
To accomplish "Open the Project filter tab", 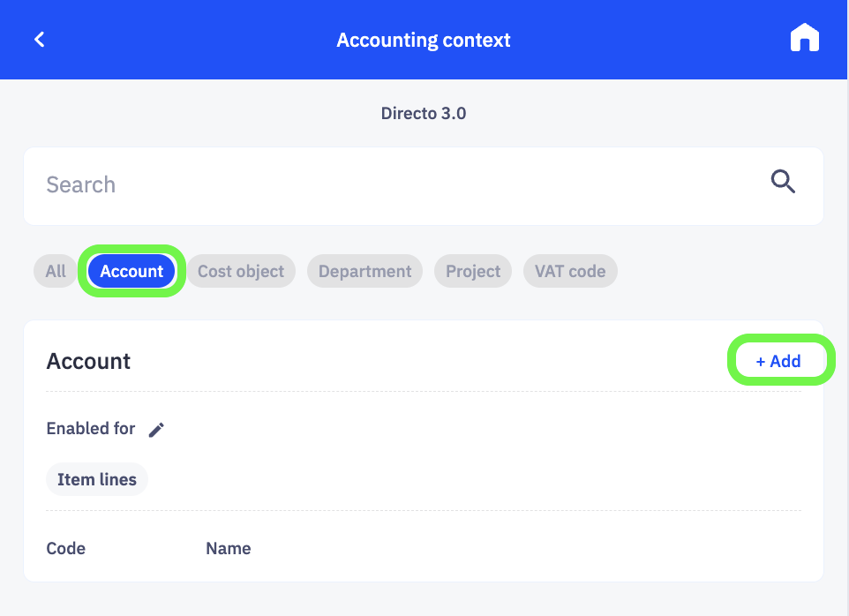I will (472, 271).
